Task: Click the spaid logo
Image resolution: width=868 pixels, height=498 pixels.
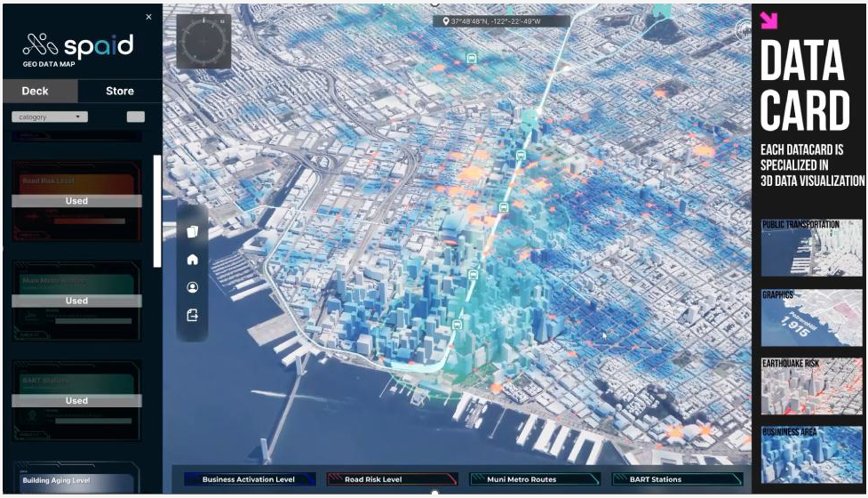Action: (78, 45)
